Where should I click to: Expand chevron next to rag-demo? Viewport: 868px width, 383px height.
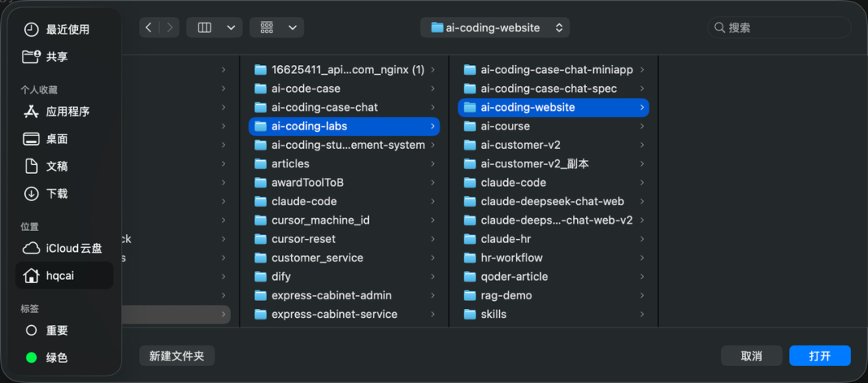click(x=642, y=295)
